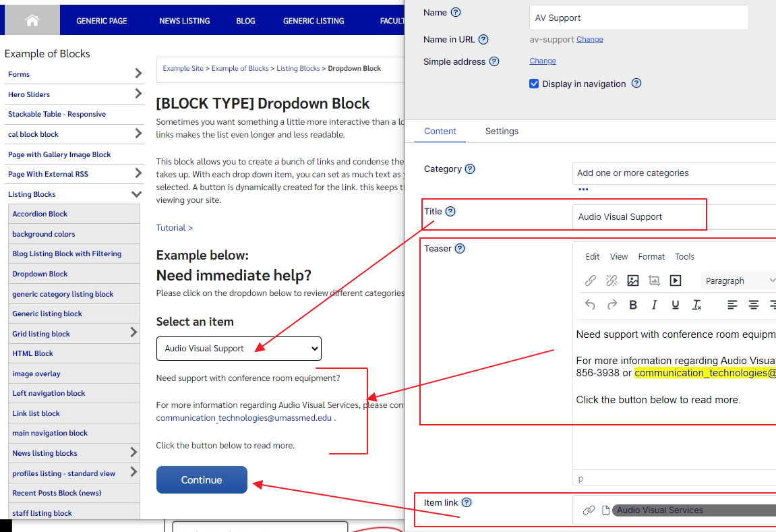Image resolution: width=776 pixels, height=532 pixels.
Task: Open the Paragraph format dropdown
Action: click(x=738, y=280)
